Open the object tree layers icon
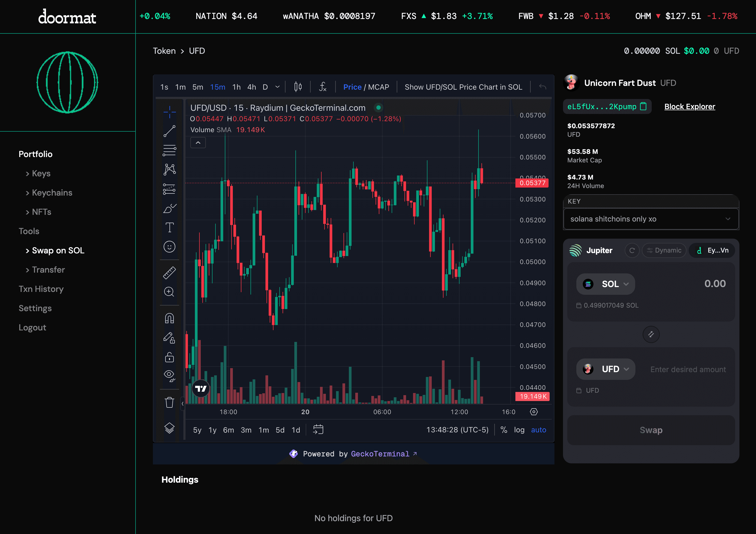Screen dimensions: 756x534 coord(169,428)
